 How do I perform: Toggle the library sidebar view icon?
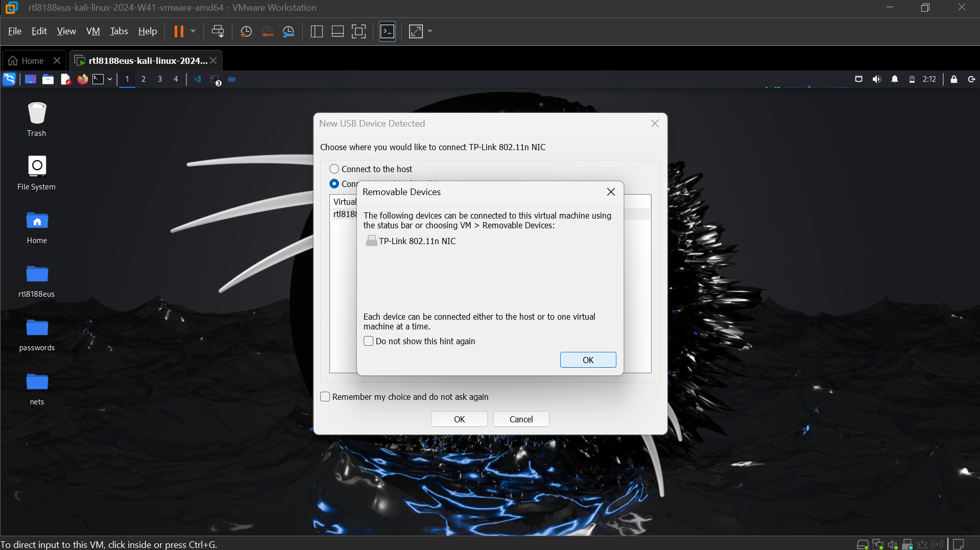click(x=317, y=32)
